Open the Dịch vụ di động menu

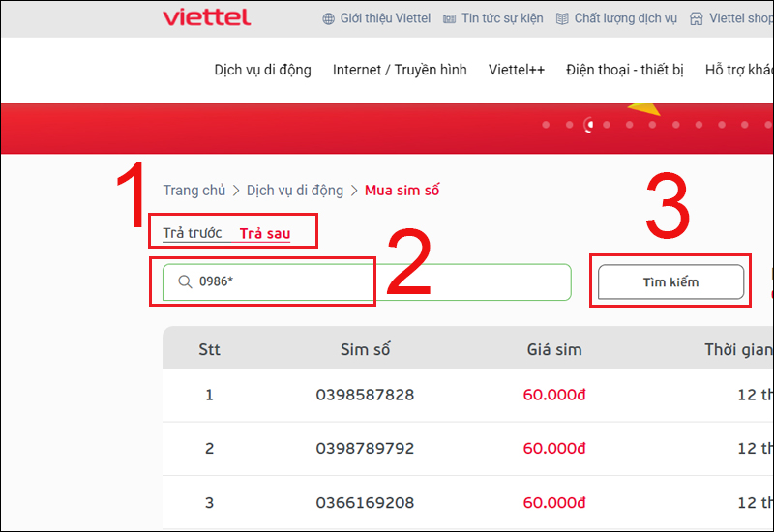(262, 70)
